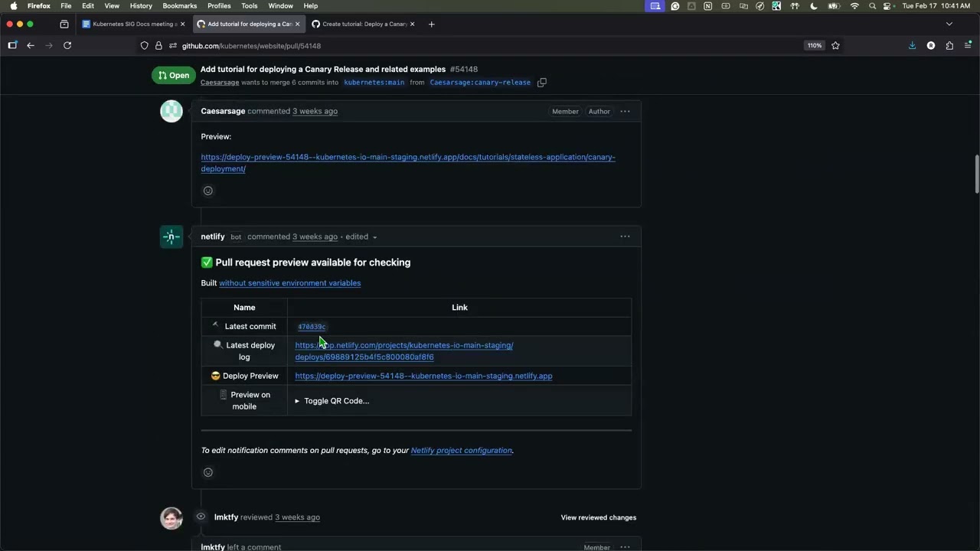Click Caesarsage's avatar image
The height and width of the screenshot is (551, 980).
(171, 111)
